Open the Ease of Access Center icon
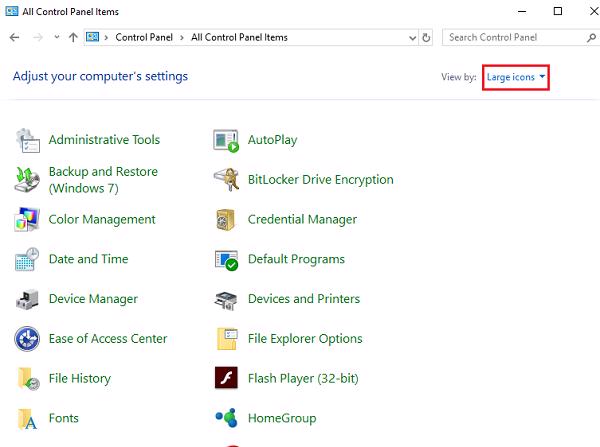 click(27, 339)
